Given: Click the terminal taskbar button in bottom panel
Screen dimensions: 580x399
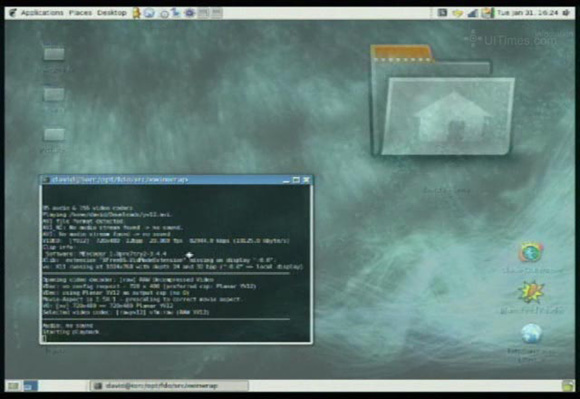Looking at the screenshot, I should point(169,386).
